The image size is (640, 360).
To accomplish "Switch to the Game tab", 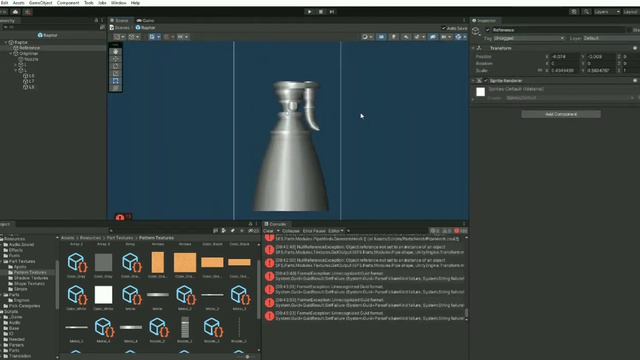I will click(145, 20).
